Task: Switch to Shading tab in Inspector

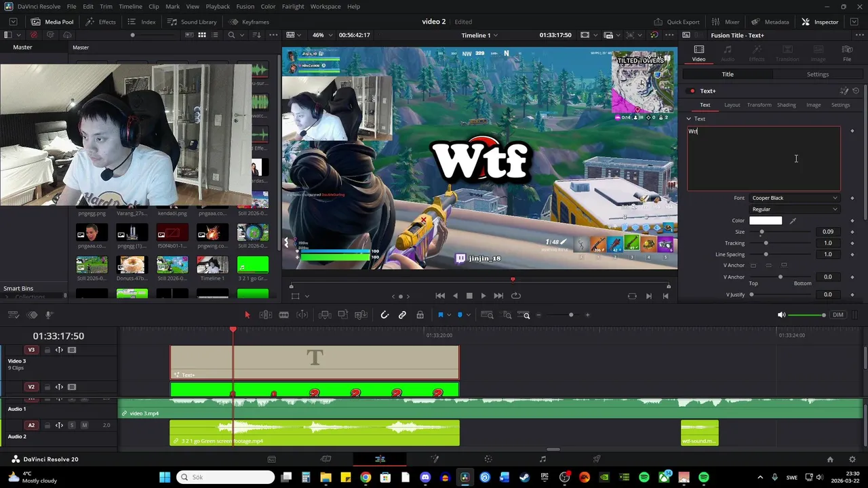Action: pyautogui.click(x=786, y=105)
